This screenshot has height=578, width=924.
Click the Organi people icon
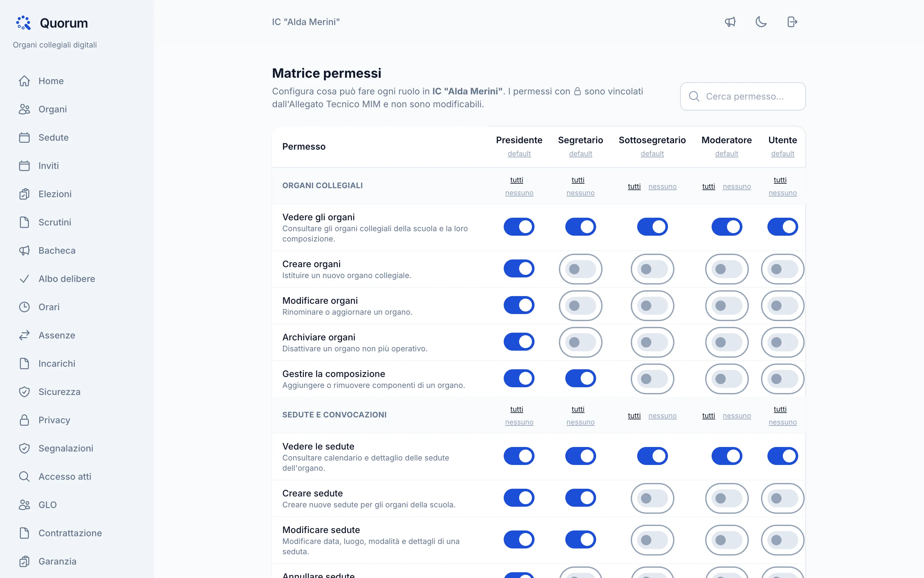click(24, 109)
